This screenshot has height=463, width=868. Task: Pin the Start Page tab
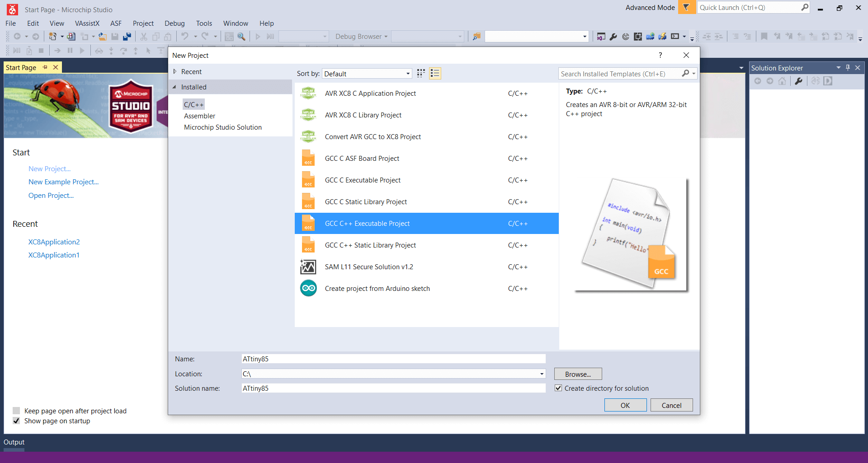tap(45, 67)
